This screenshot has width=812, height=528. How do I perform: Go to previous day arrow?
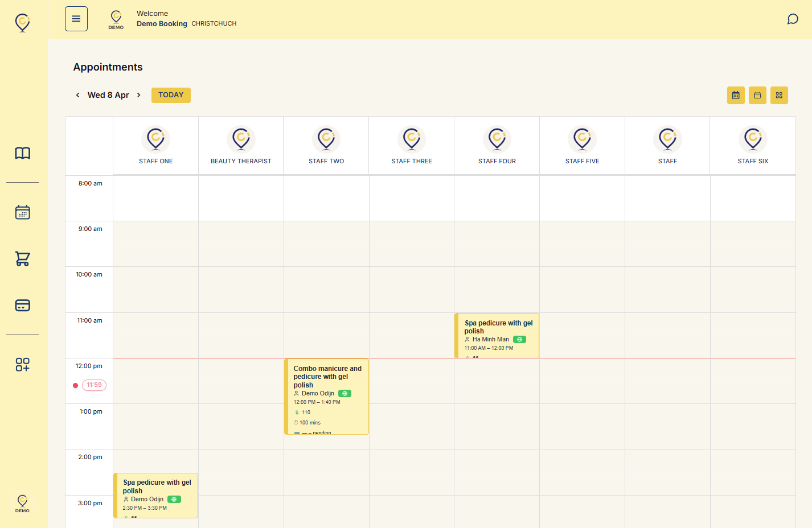(78, 95)
